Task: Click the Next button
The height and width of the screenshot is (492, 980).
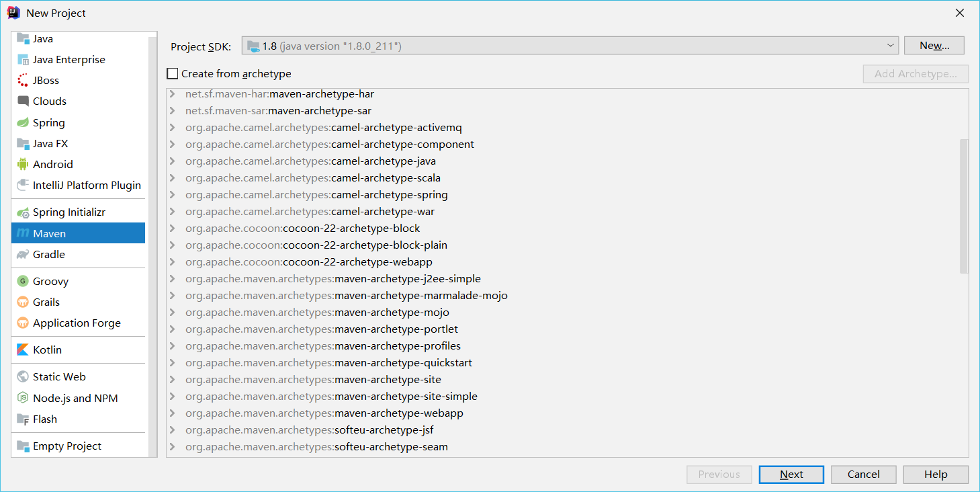Action: 791,475
